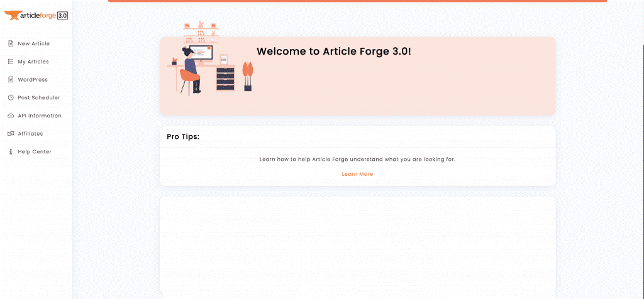This screenshot has width=644, height=299.
Task: Go to My Articles page
Action: coord(33,62)
